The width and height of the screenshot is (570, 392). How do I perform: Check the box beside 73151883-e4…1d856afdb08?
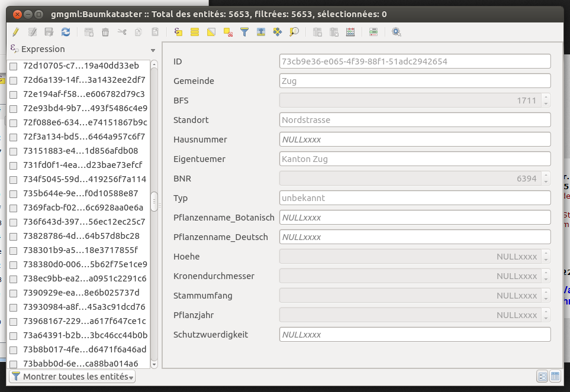click(14, 151)
